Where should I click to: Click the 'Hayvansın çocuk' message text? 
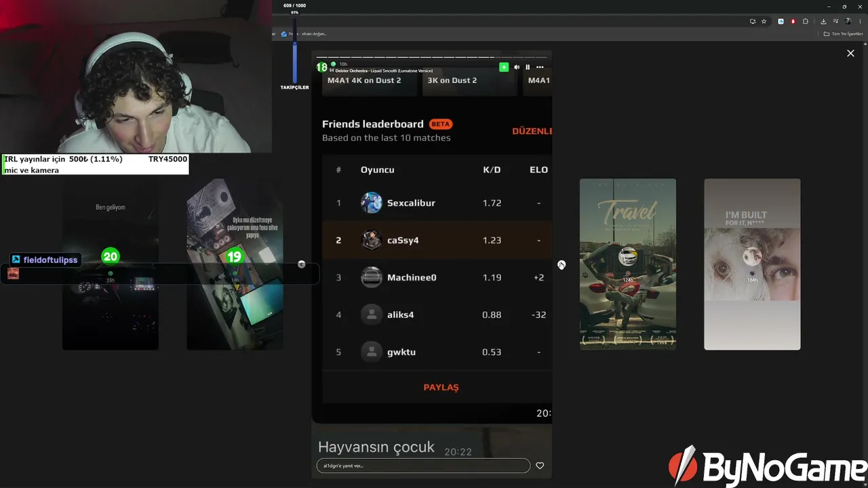pyautogui.click(x=376, y=447)
